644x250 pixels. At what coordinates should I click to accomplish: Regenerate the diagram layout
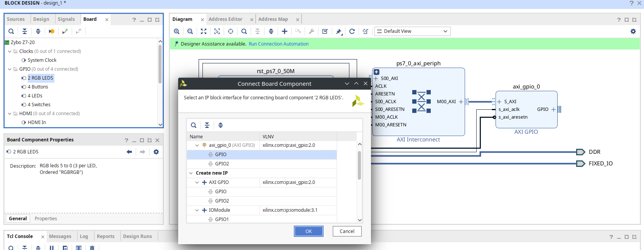(x=352, y=31)
